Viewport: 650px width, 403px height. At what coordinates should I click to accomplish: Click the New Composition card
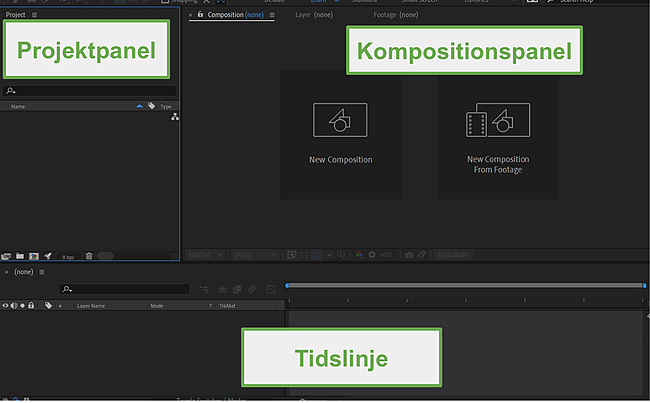pyautogui.click(x=340, y=134)
